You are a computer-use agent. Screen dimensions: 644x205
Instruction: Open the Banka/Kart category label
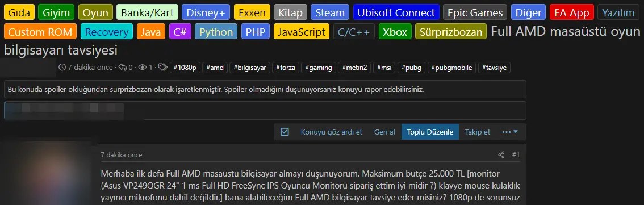(148, 12)
